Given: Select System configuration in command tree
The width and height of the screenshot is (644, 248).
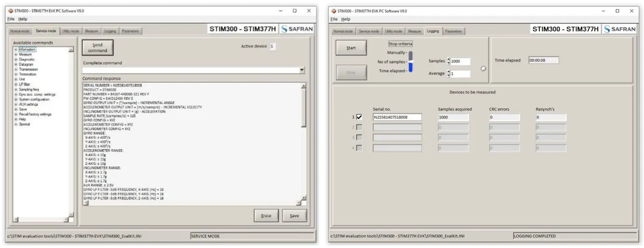Looking at the screenshot, I should click(34, 100).
